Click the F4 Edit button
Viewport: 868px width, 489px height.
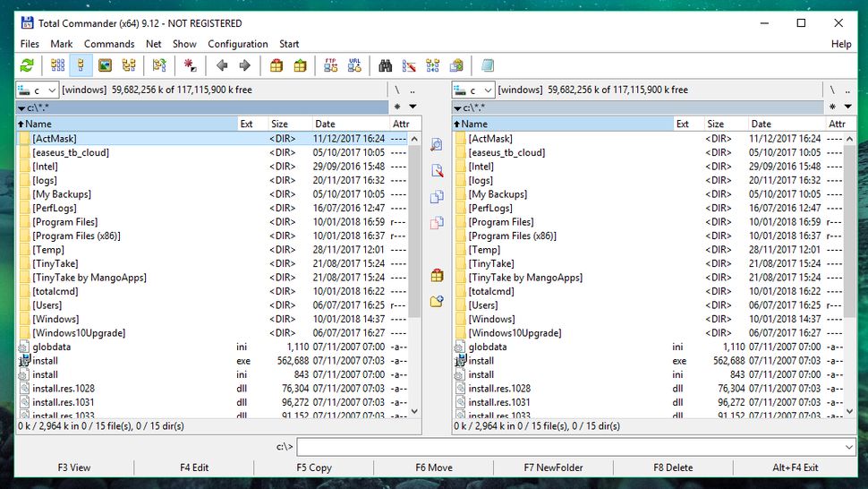click(194, 468)
